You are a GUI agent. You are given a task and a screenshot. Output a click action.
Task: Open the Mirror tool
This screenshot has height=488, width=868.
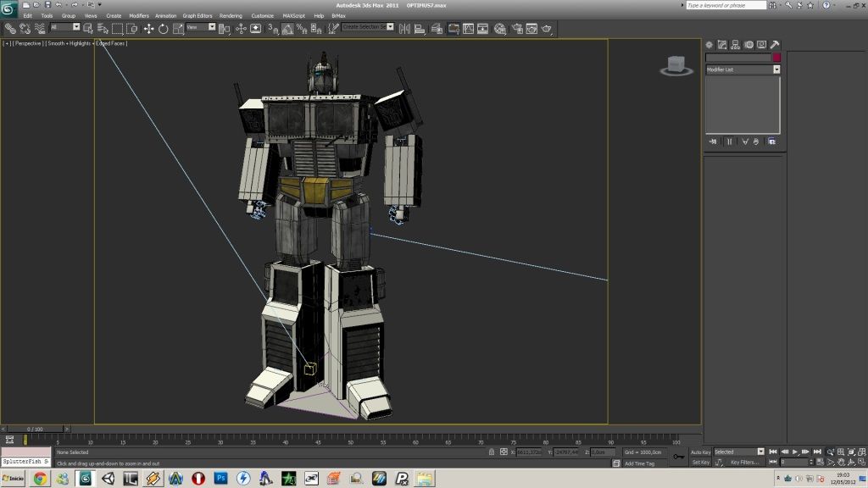click(404, 29)
